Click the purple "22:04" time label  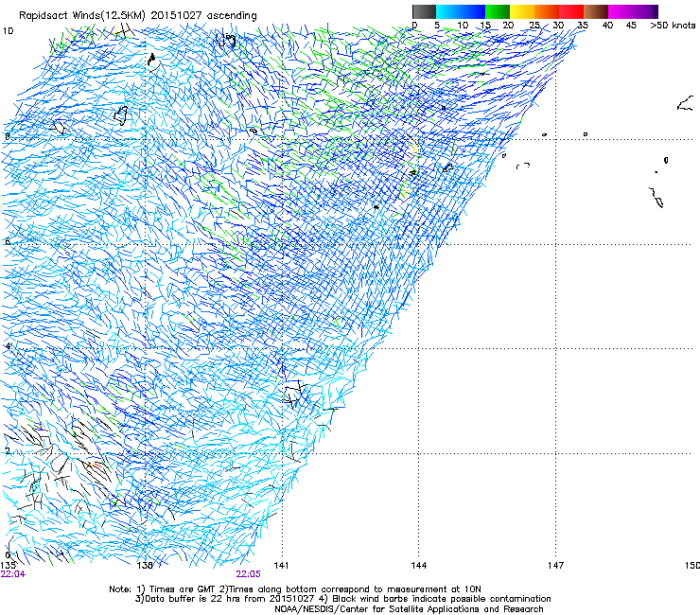click(x=13, y=574)
